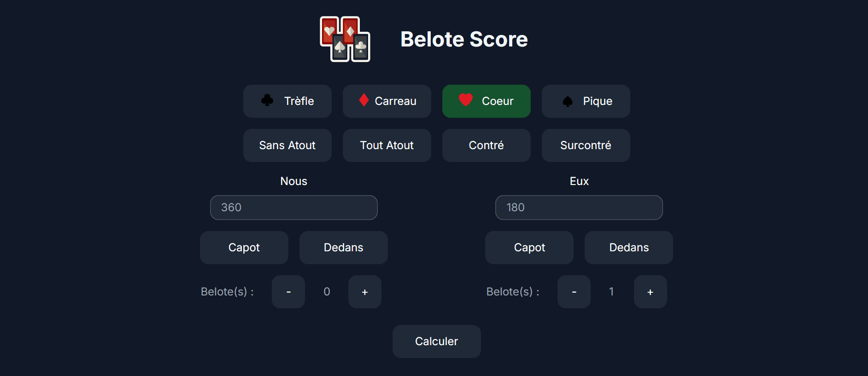The image size is (868, 376).
Task: Select the Trèfle suit icon
Action: coord(268,101)
